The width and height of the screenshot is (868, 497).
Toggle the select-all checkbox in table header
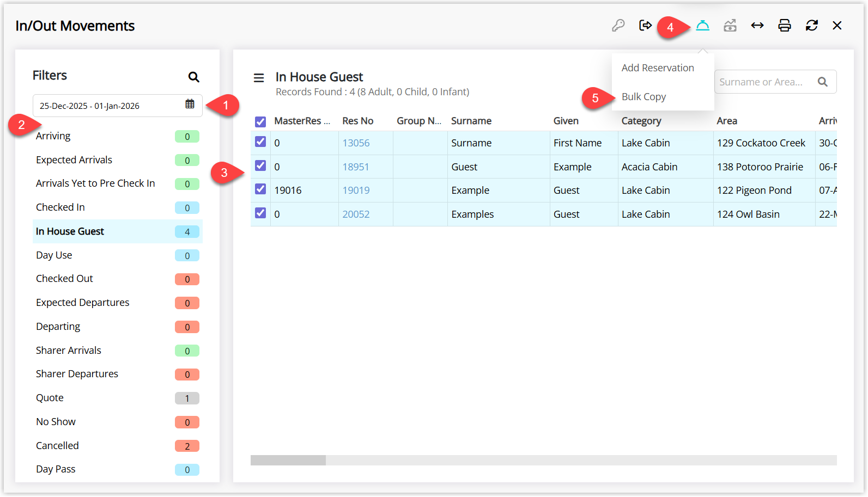tap(260, 121)
